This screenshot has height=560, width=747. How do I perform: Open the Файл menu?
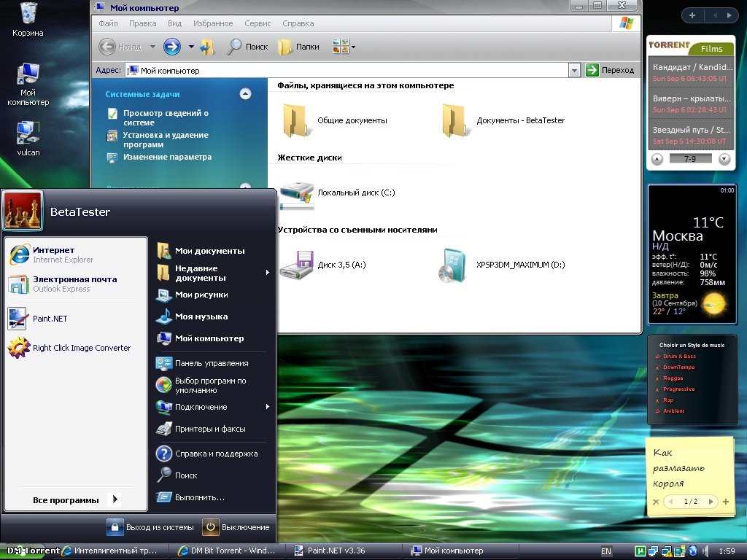108,23
